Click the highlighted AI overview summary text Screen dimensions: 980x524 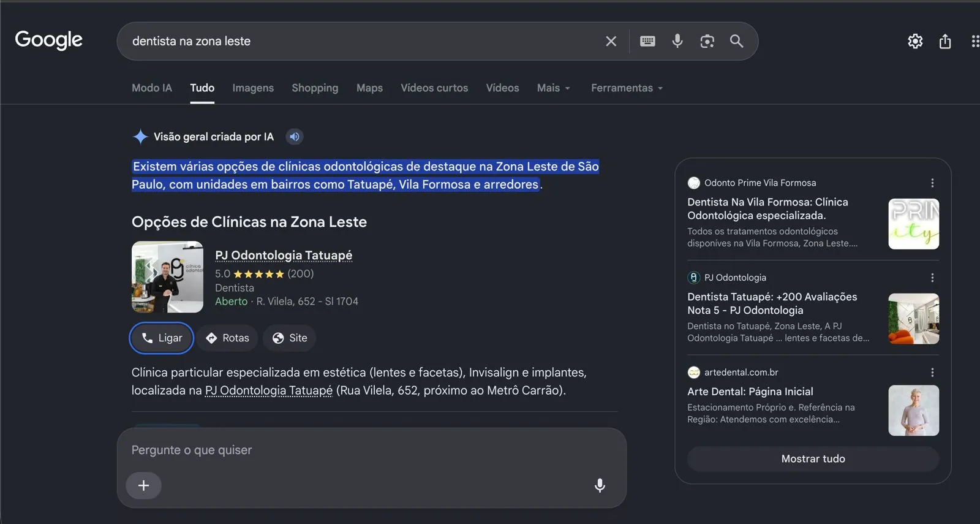(365, 175)
